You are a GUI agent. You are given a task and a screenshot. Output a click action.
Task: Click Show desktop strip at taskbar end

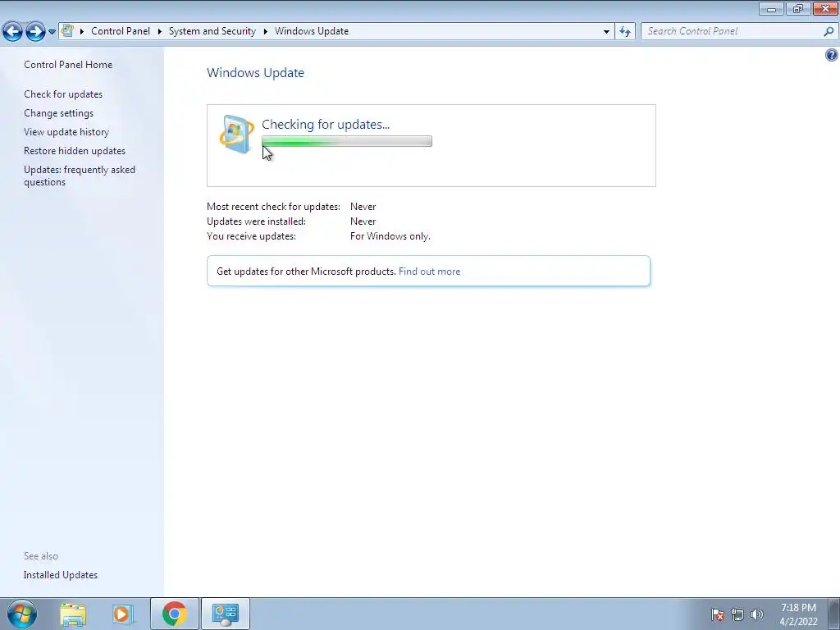(834, 614)
